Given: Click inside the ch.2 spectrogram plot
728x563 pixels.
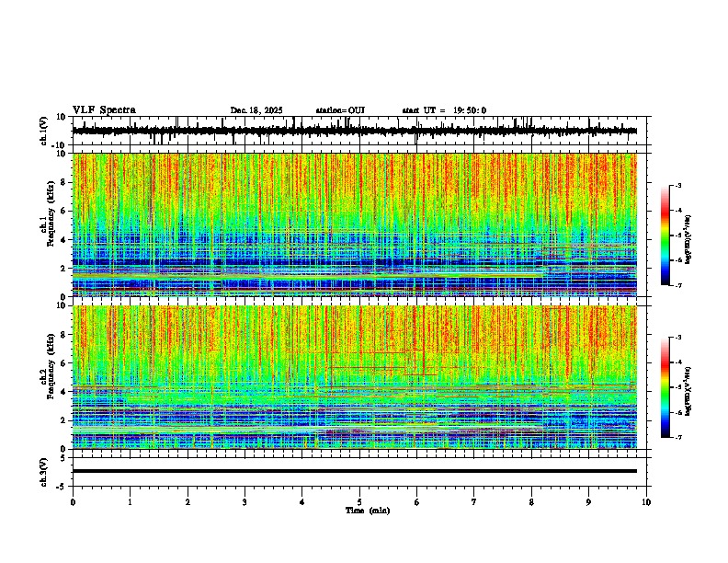Looking at the screenshot, I should 355,377.
